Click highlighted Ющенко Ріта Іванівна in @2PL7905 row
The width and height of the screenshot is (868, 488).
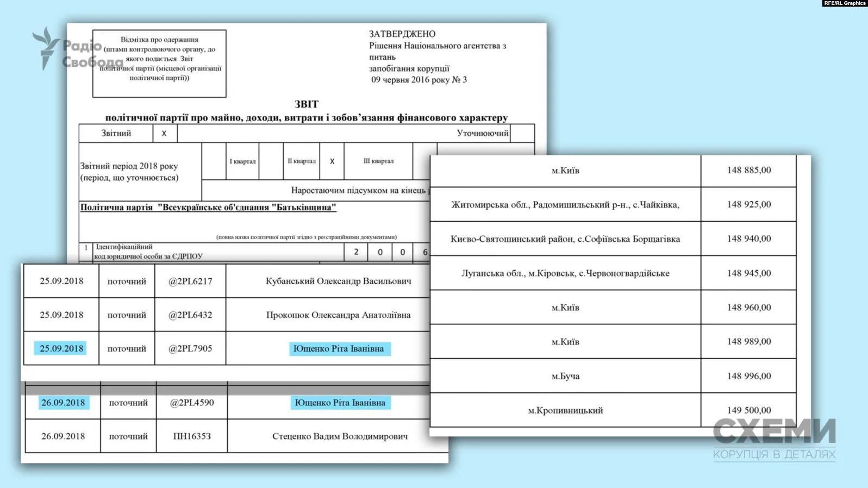point(339,349)
